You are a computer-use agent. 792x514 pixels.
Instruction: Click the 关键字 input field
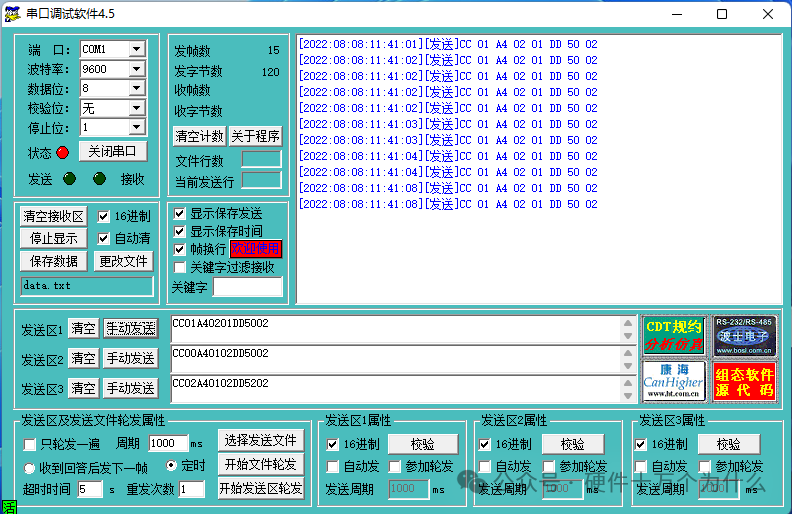248,287
